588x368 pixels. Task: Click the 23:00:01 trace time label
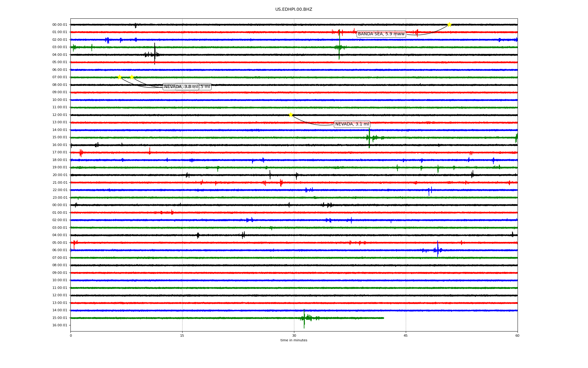pos(60,198)
